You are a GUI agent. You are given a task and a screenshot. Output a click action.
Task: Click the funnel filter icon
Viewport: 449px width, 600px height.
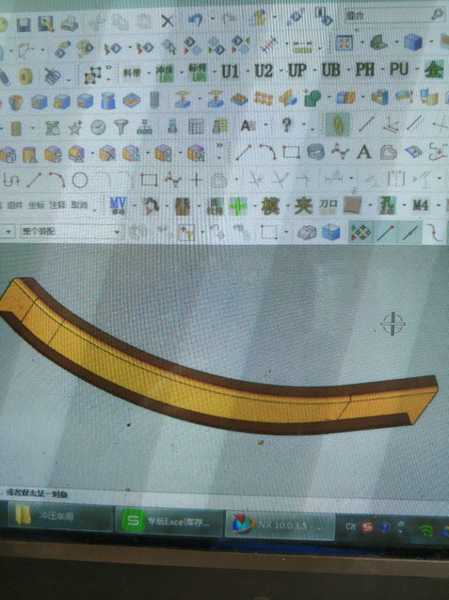[121, 127]
